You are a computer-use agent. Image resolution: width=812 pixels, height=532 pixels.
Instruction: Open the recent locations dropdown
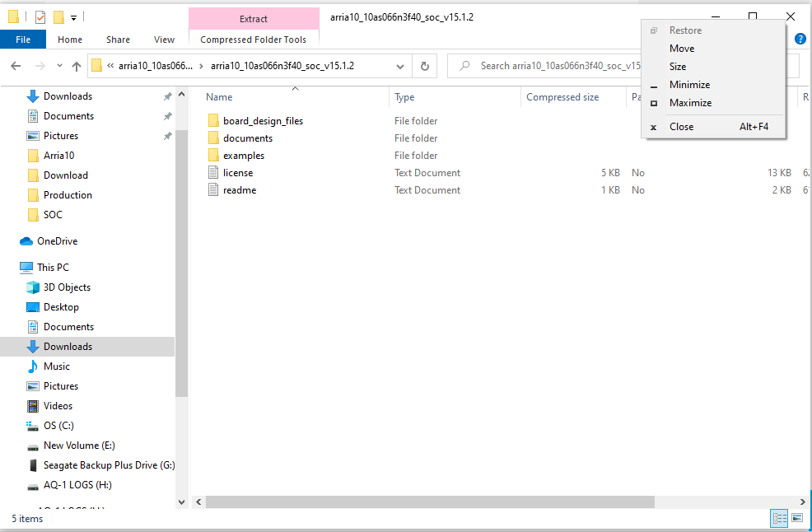point(59,66)
